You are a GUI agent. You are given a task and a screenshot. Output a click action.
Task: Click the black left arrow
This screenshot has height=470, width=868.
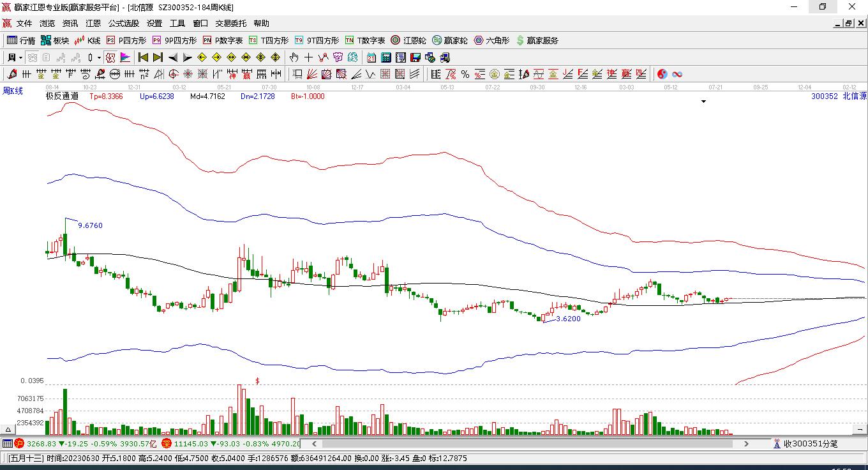point(172,57)
